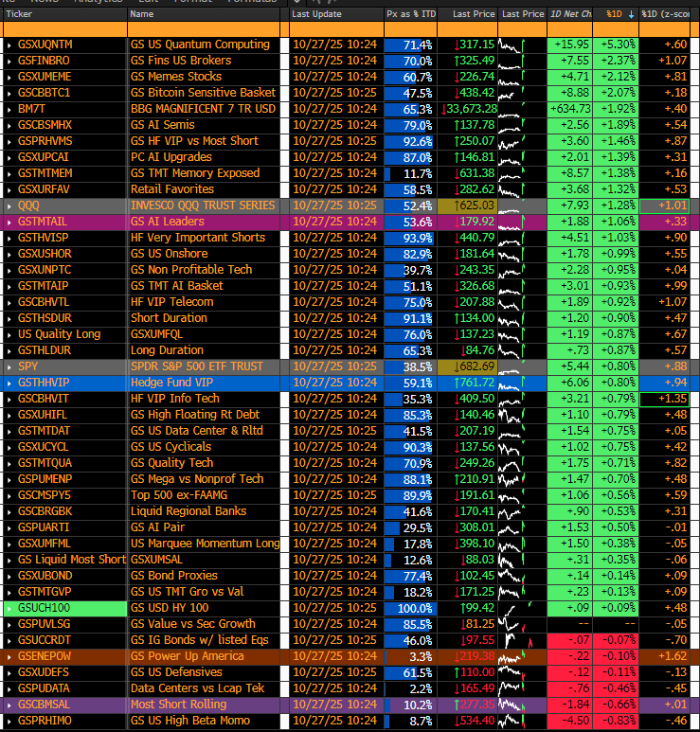700x732 pixels.
Task: Select the 3.3% ITD bar for GSENEPOW
Action: click(410, 656)
